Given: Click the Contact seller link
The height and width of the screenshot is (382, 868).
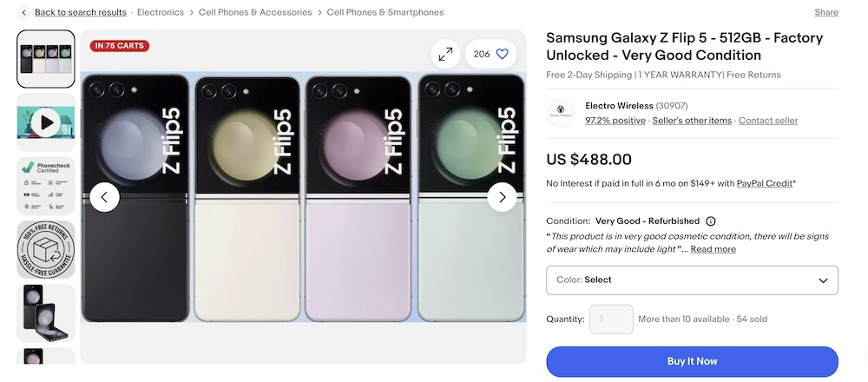Looking at the screenshot, I should 768,121.
